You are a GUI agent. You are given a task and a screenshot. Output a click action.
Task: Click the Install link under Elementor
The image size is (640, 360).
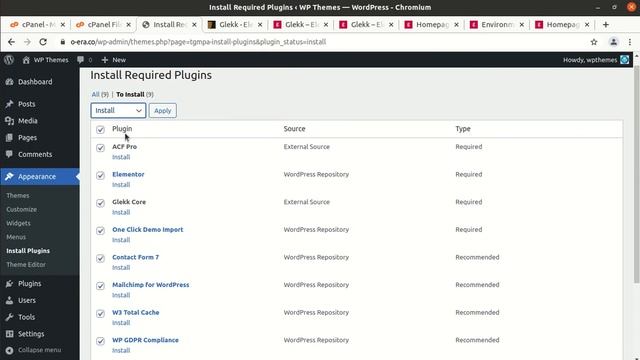click(x=121, y=184)
